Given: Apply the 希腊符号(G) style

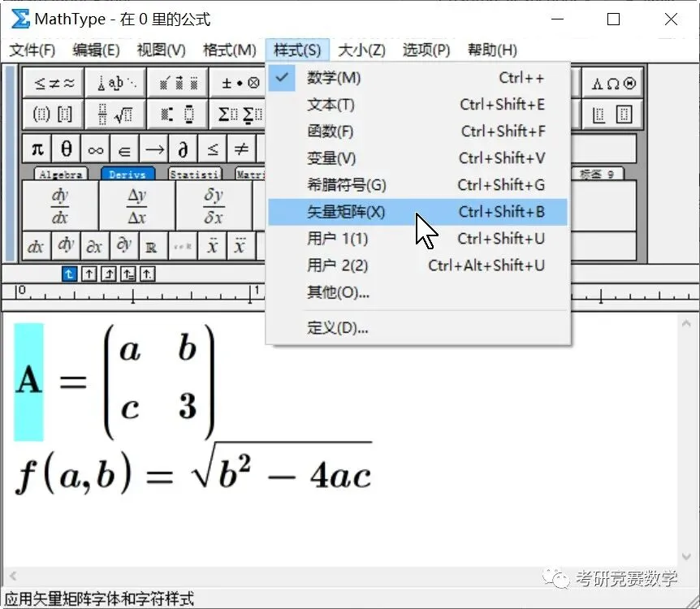Looking at the screenshot, I should click(418, 185).
